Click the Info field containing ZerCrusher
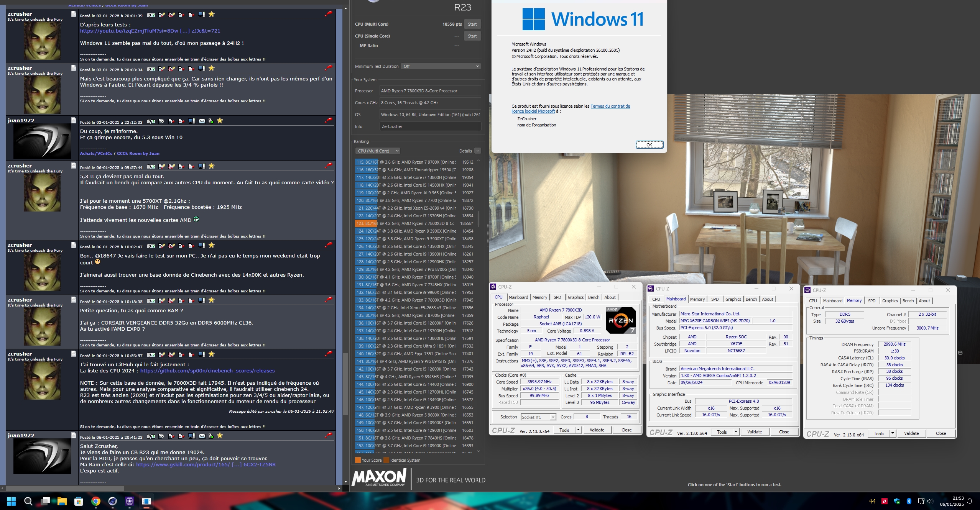 pos(430,126)
